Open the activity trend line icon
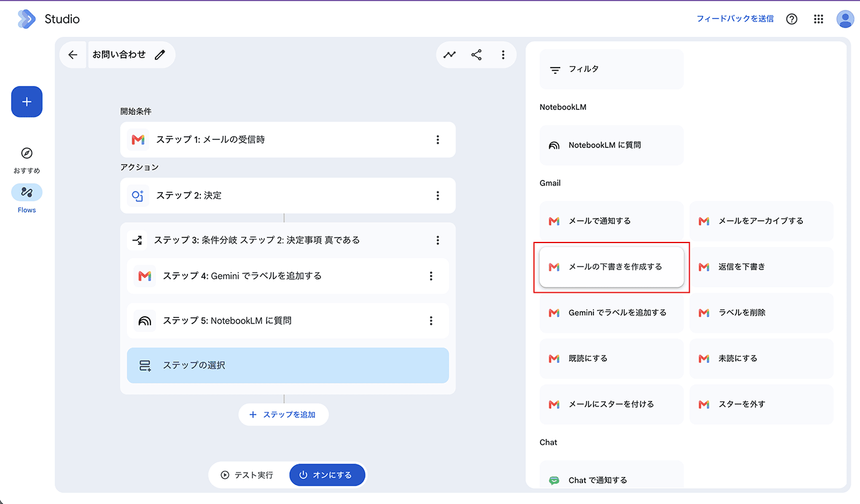 coord(450,55)
